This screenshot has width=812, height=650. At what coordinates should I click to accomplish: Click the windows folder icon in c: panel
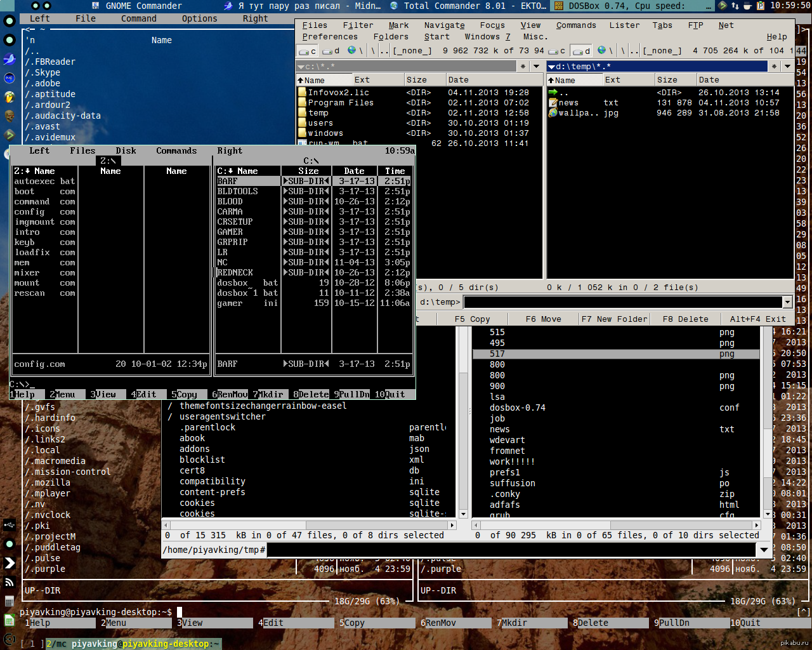302,133
